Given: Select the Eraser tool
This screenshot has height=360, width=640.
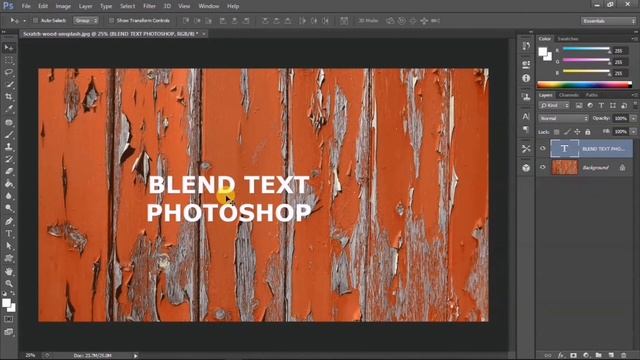Looking at the screenshot, I should (9, 171).
